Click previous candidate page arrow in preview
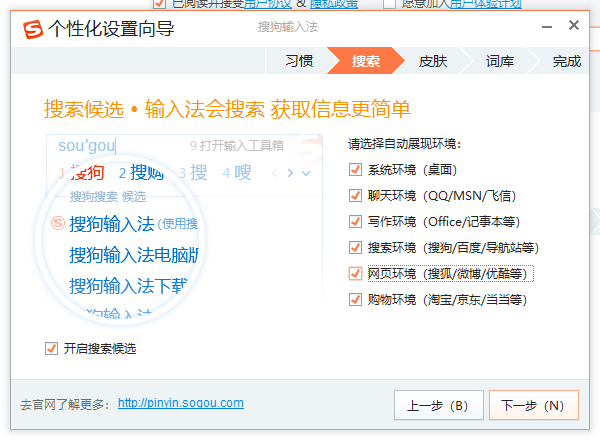600x440 pixels. point(275,173)
